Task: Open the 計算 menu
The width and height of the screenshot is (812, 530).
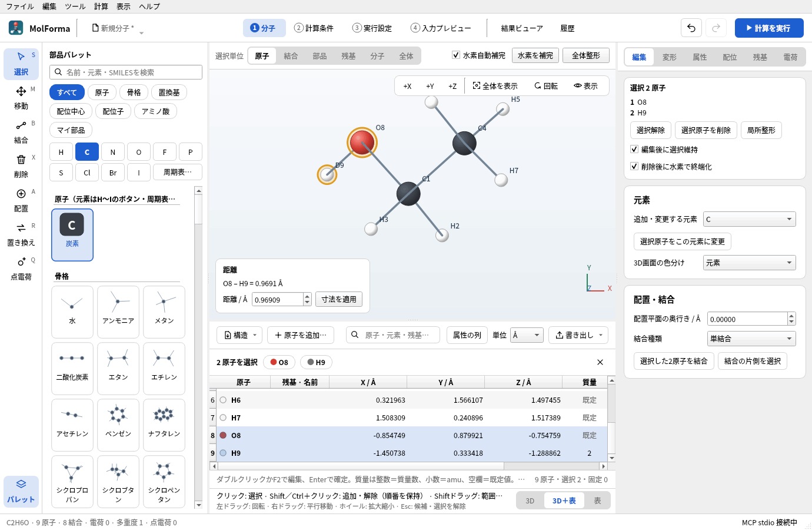Action: (101, 6)
